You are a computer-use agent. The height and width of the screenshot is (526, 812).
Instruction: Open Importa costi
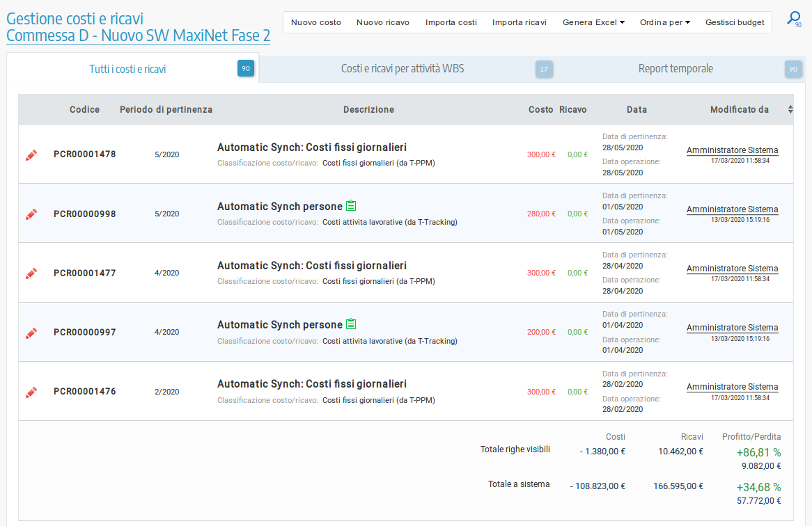coord(451,22)
